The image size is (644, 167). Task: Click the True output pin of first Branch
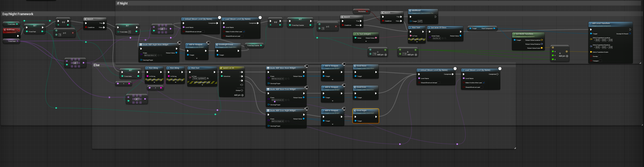click(104, 23)
